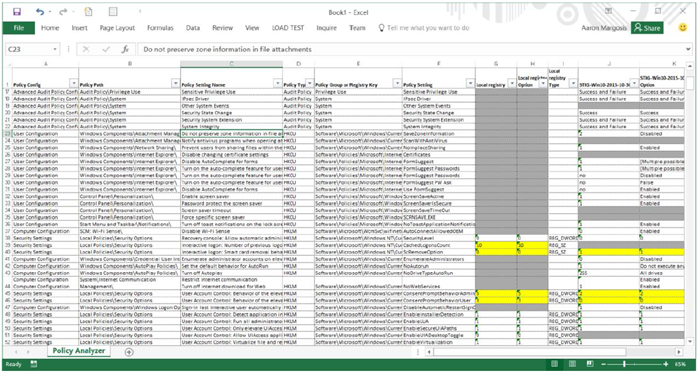
Task: Click horizontal scrollbar right arrow
Action: (x=678, y=352)
